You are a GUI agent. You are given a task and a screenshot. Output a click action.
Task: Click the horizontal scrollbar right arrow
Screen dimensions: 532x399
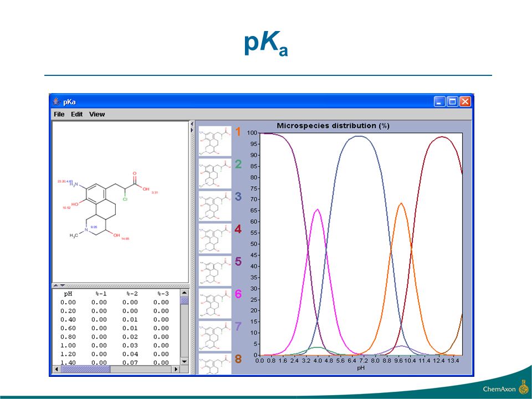click(176, 369)
